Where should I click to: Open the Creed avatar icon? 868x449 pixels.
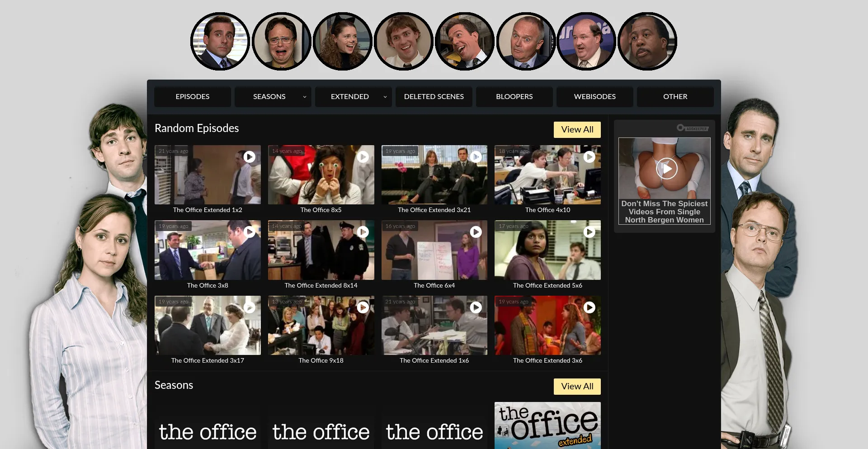coord(526,41)
